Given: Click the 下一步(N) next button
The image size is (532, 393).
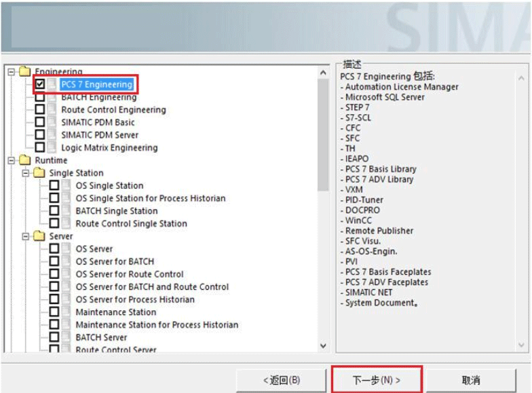Looking at the screenshot, I should coord(377,380).
